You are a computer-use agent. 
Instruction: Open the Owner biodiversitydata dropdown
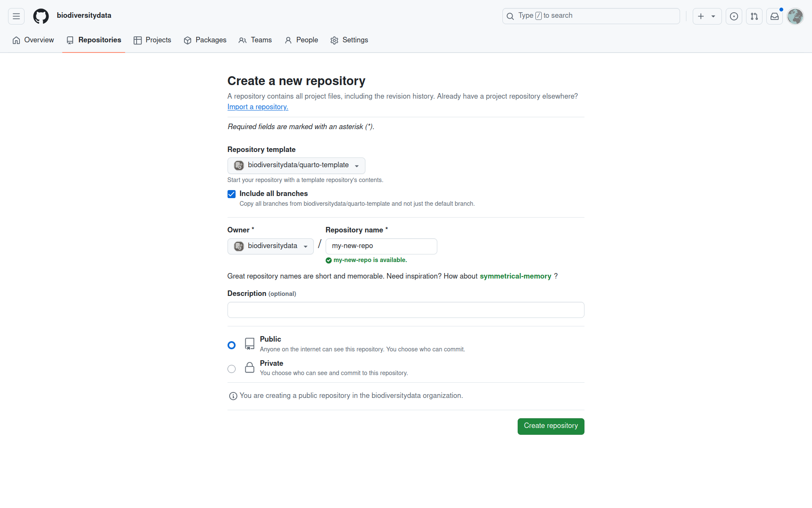click(x=270, y=246)
